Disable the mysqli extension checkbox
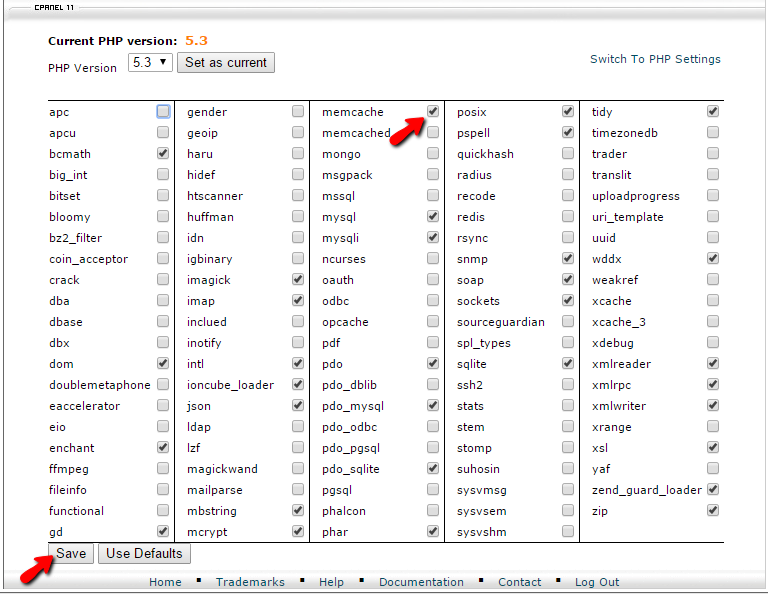 [433, 238]
